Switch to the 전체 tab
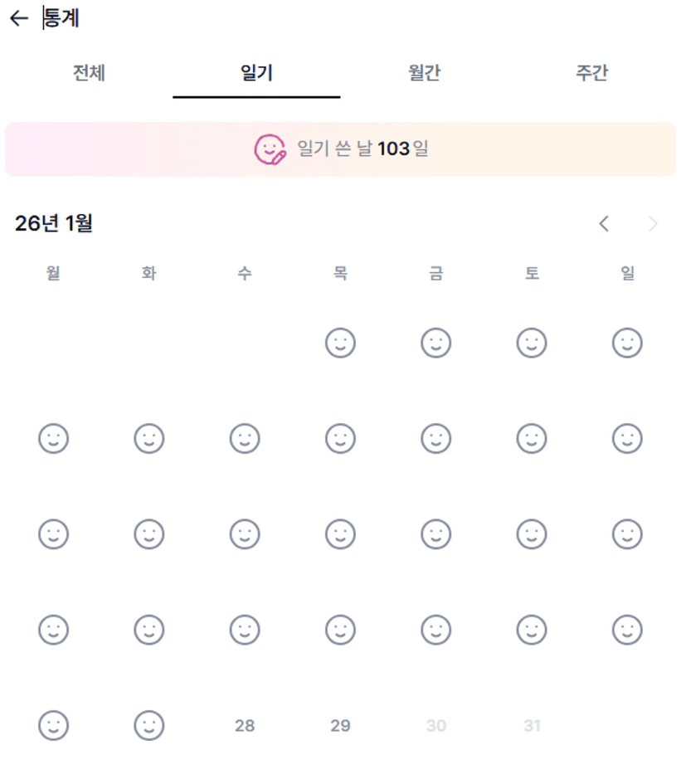This screenshot has width=686, height=784. (89, 73)
